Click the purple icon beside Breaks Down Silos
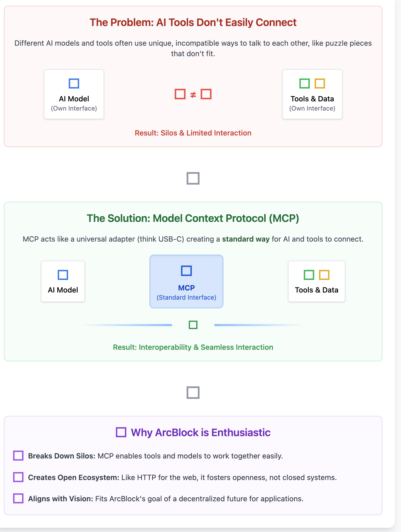 pyautogui.click(x=18, y=456)
